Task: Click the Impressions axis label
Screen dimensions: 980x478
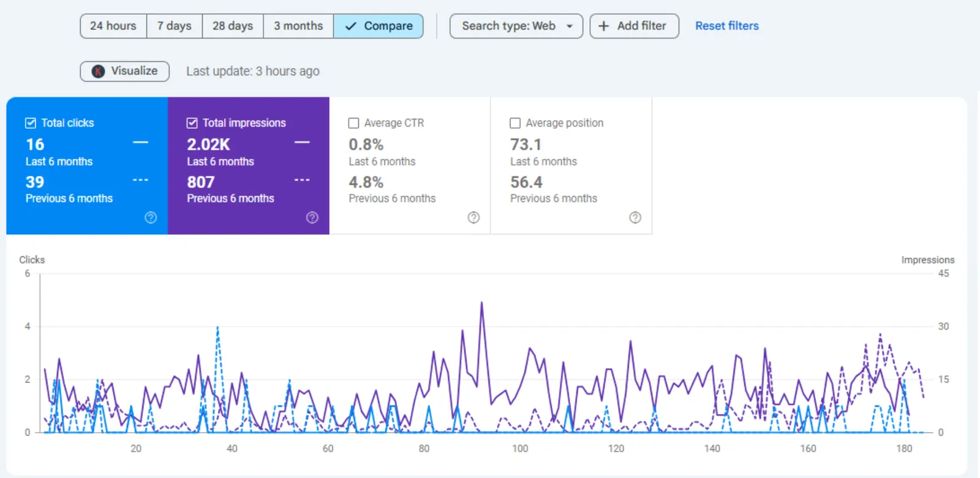Action: [x=928, y=260]
